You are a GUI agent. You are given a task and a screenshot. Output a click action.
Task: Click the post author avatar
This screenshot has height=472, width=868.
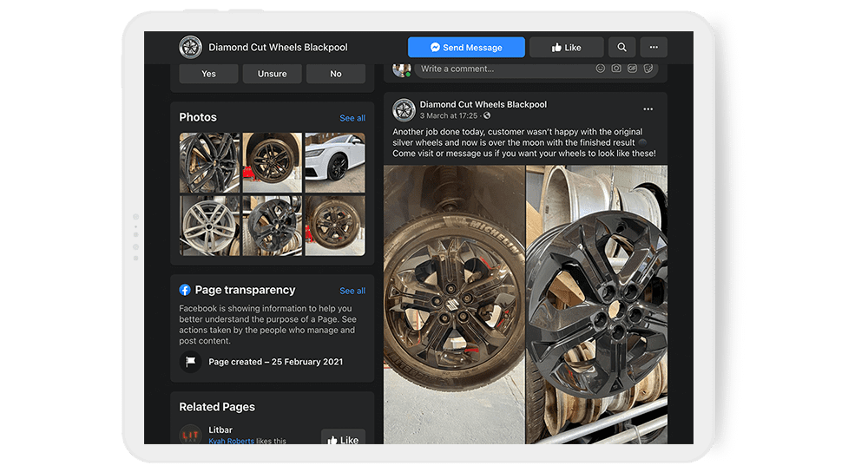coord(404,110)
